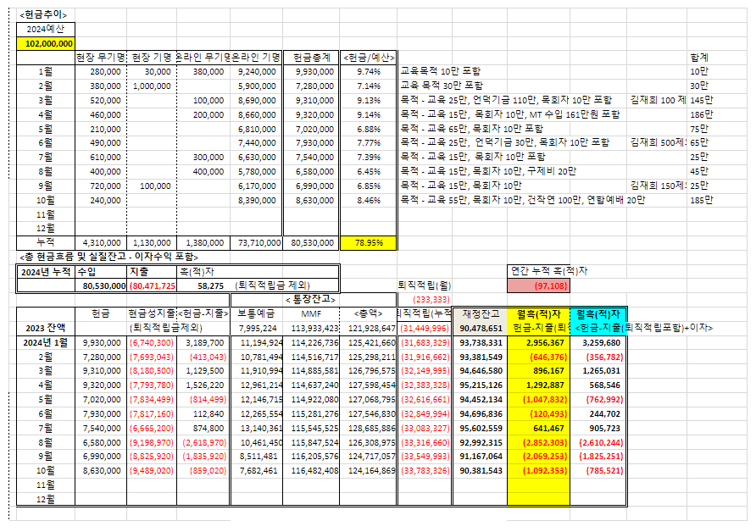Screen dimensions: 756x532
Task: Click the 5,900,000 value cell
Action: [257, 86]
